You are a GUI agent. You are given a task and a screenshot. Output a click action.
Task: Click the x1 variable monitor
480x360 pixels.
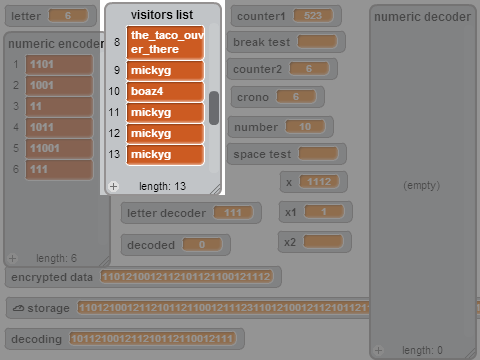[x=315, y=212]
